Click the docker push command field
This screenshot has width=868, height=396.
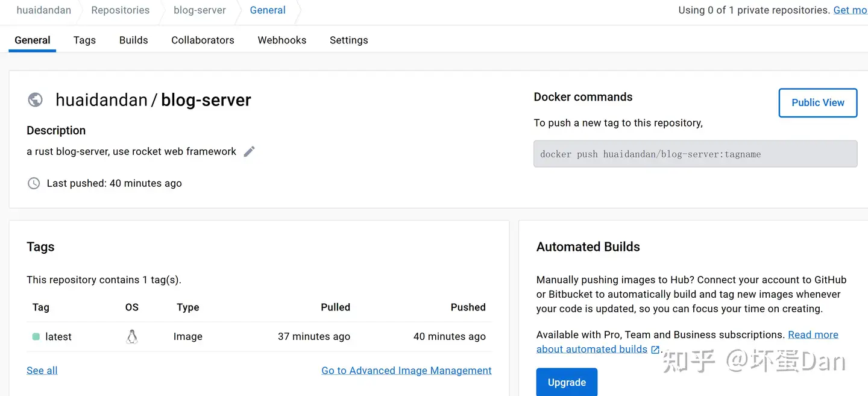point(695,154)
